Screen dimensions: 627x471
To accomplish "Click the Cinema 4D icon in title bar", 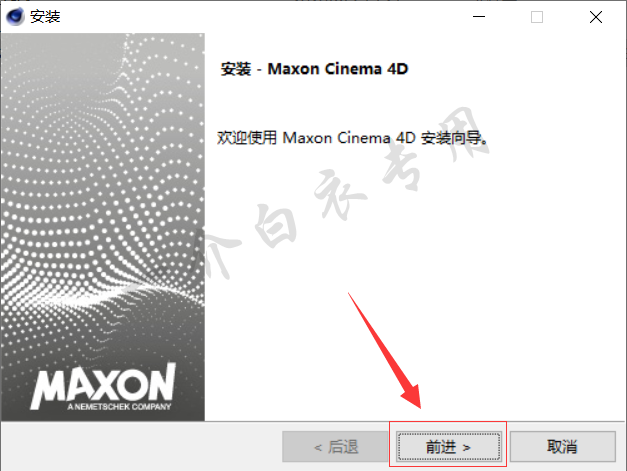I will (x=15, y=17).
